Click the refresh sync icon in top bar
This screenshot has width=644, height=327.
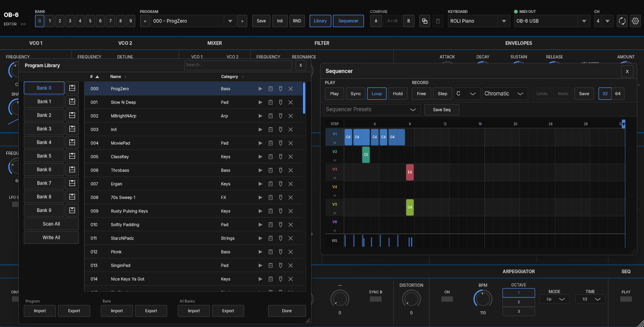click(622, 21)
